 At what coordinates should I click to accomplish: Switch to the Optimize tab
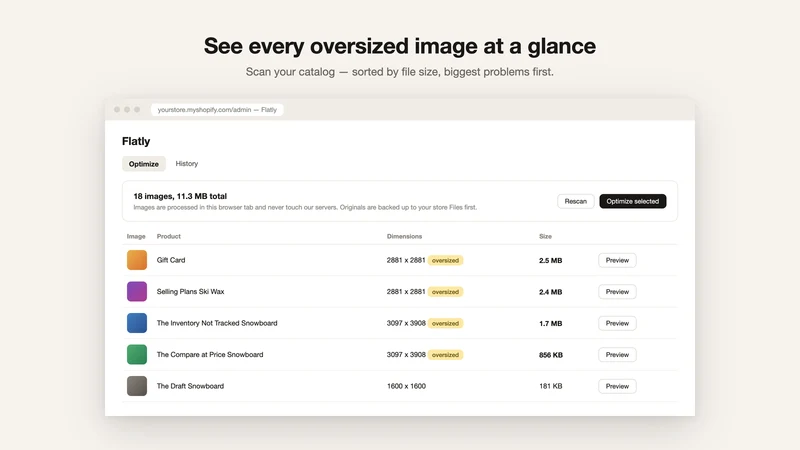143,164
